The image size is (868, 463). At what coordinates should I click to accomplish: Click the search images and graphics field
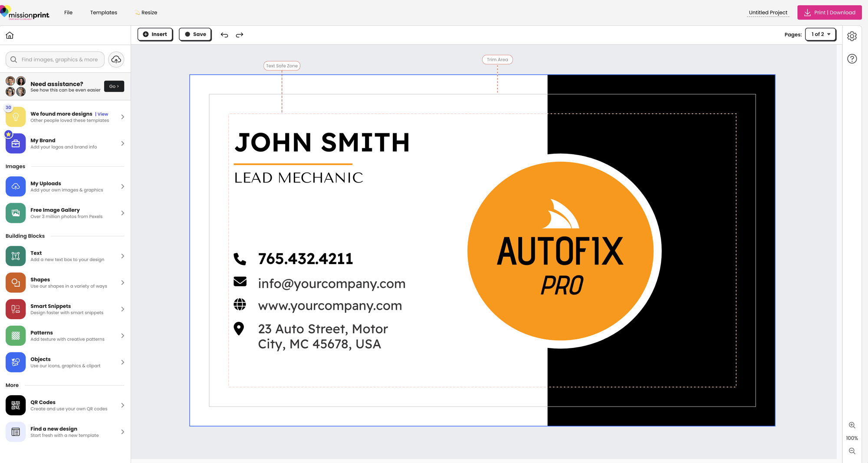tap(59, 60)
